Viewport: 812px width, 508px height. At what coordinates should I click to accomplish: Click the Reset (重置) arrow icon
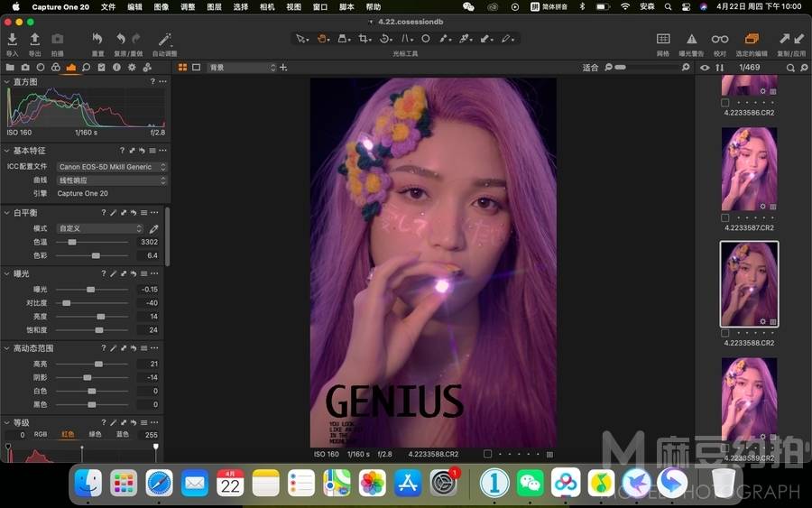[97, 39]
